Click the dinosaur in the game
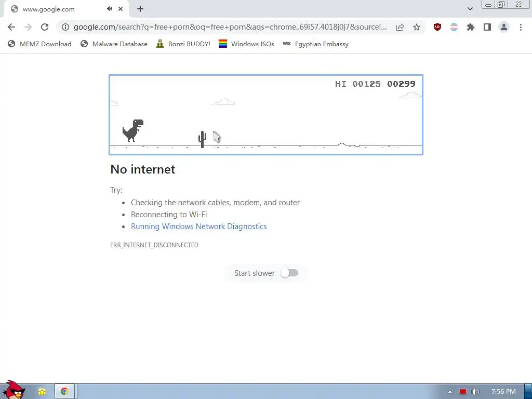 pyautogui.click(x=133, y=130)
